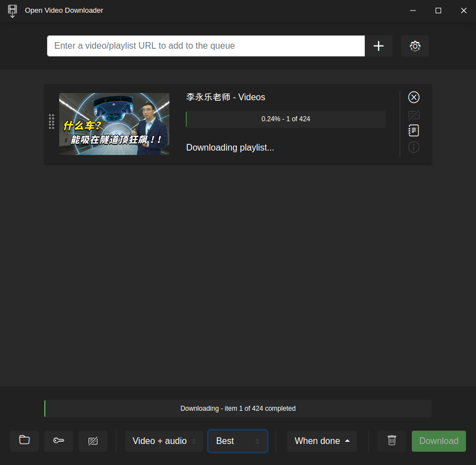Click the video thumbnail of the playlist

pos(114,124)
